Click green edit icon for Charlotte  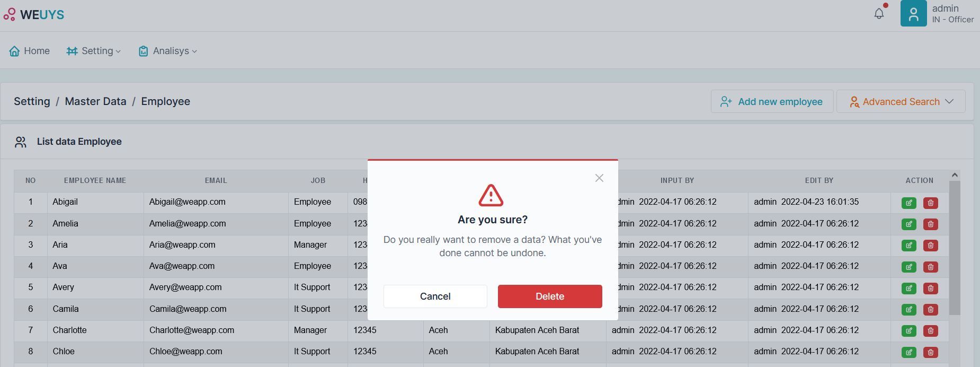[908, 331]
